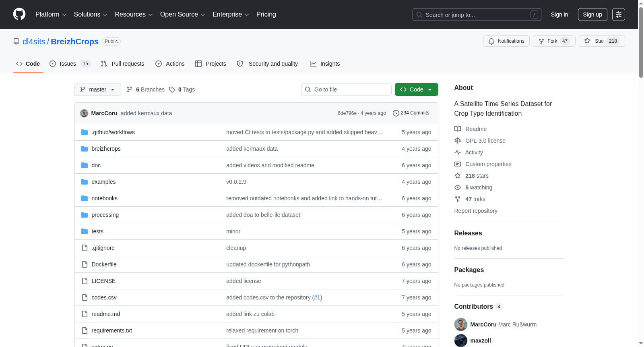Click the readme.md file icon
This screenshot has width=644, height=347.
pos(85,314)
